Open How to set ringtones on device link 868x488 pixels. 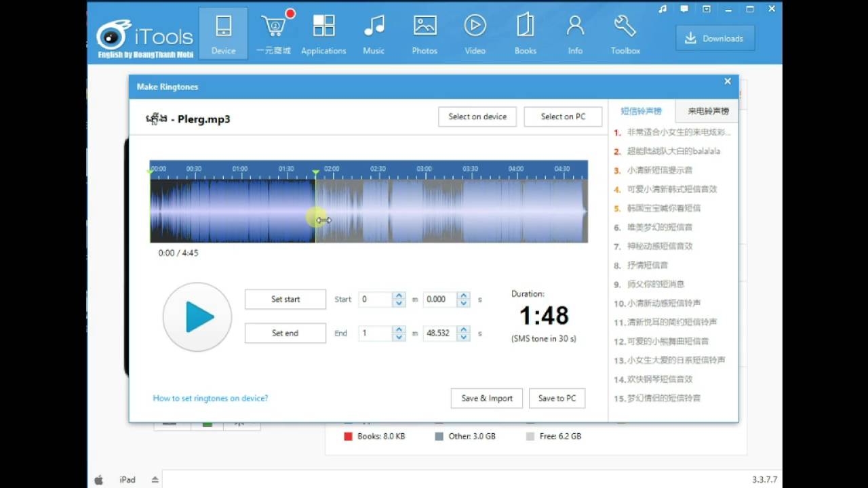pyautogui.click(x=210, y=399)
